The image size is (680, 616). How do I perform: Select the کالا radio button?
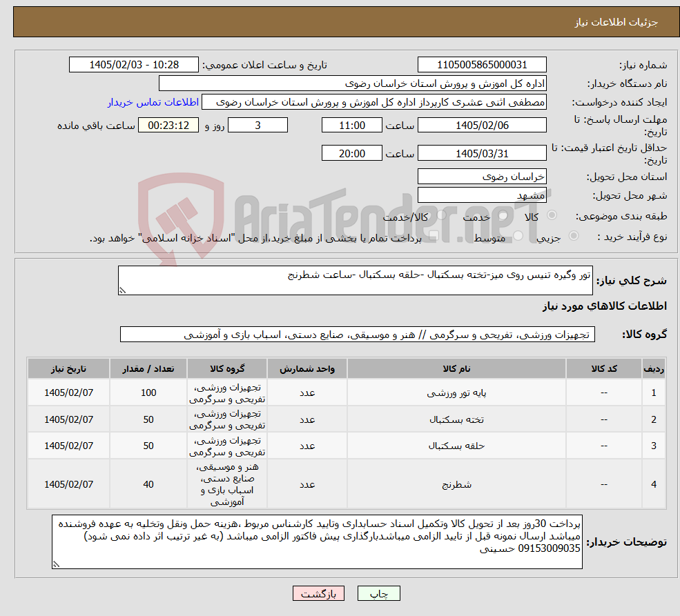(552, 215)
